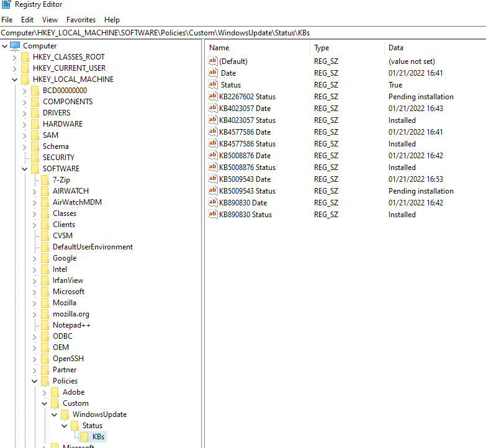Click the Data column header
This screenshot has height=448, width=486.
[395, 48]
